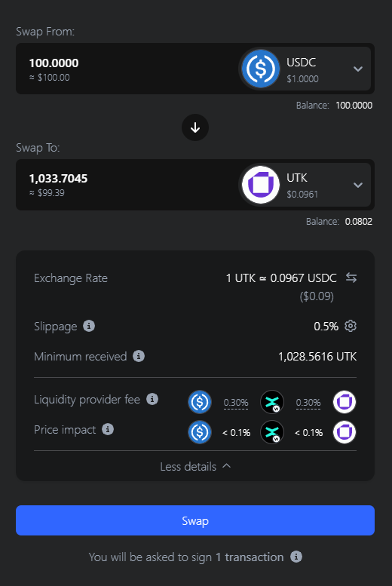Click the Slippage info icon
This screenshot has height=586, width=392.
point(88,326)
